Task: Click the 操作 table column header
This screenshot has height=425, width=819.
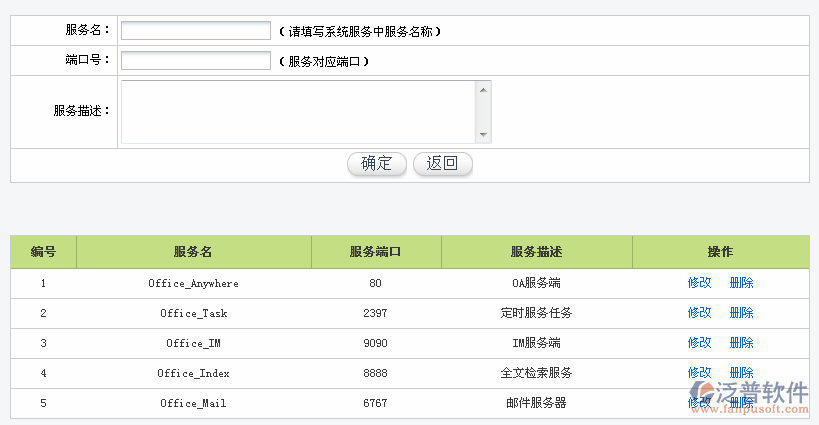Action: pos(720,252)
